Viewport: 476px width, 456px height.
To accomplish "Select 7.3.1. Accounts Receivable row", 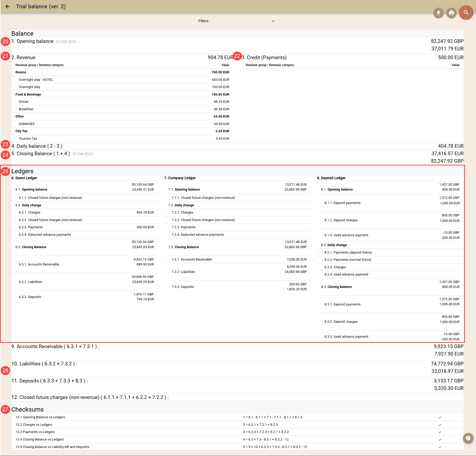I will point(237,260).
